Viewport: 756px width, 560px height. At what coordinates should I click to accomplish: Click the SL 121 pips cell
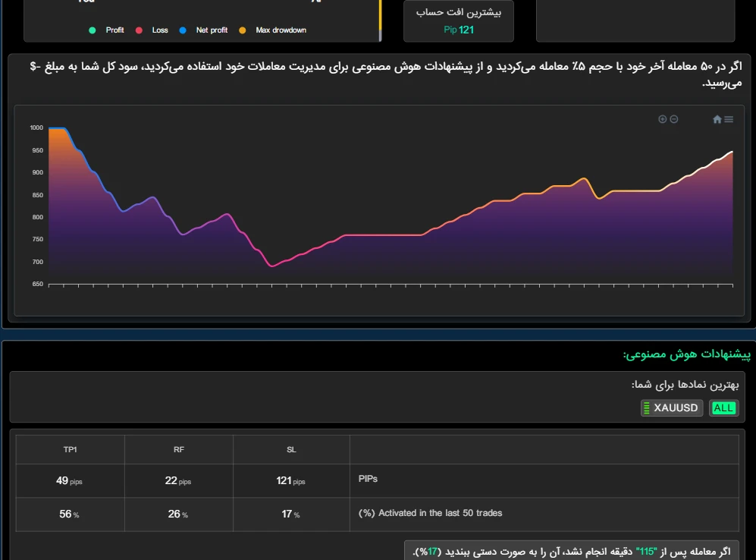coord(291,480)
